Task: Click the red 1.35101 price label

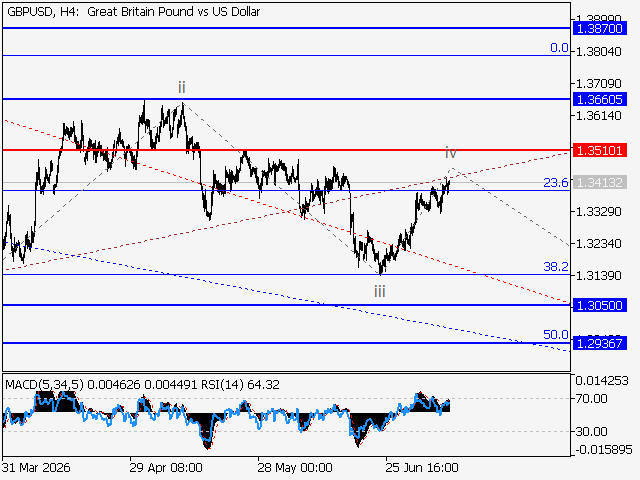Action: pos(599,150)
